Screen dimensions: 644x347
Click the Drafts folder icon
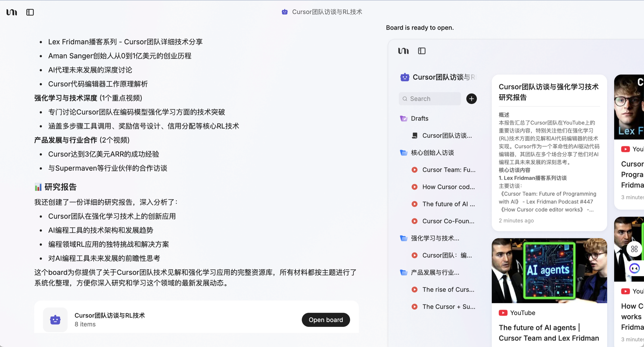(404, 118)
